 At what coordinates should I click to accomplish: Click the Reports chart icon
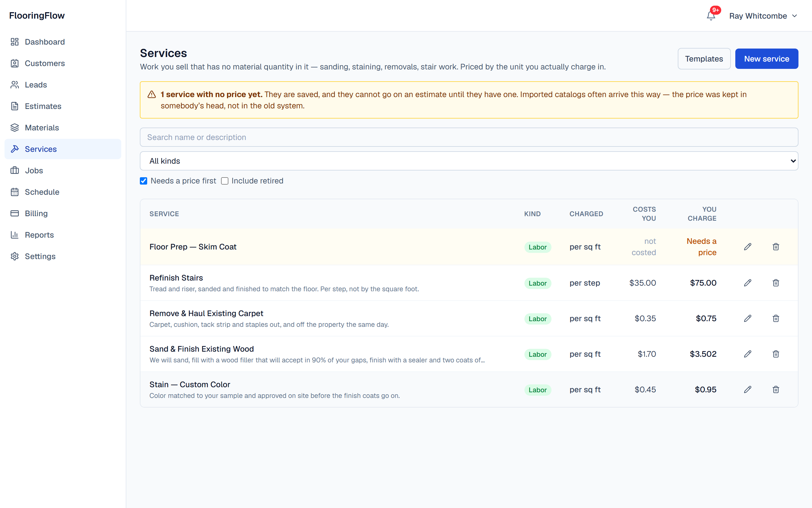(14, 235)
